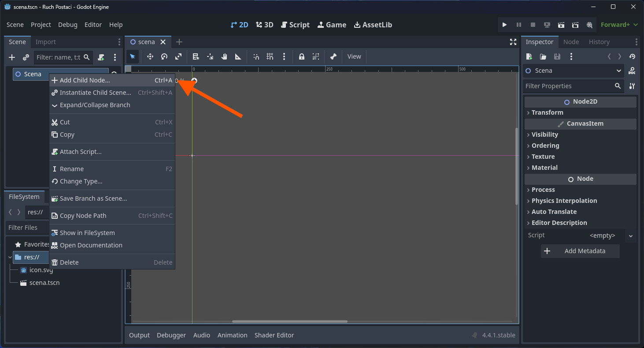Choose Attach Script from context menu

(112, 152)
